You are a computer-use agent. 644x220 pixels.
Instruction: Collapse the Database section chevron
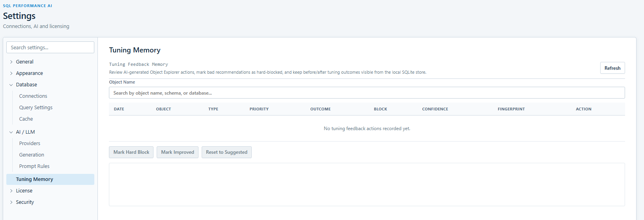click(x=11, y=85)
